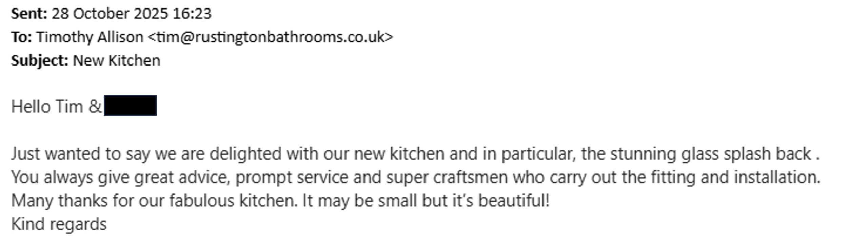Click the subject text "New Kitchen"
Image resolution: width=868 pixels, height=240 pixels.
(x=117, y=61)
